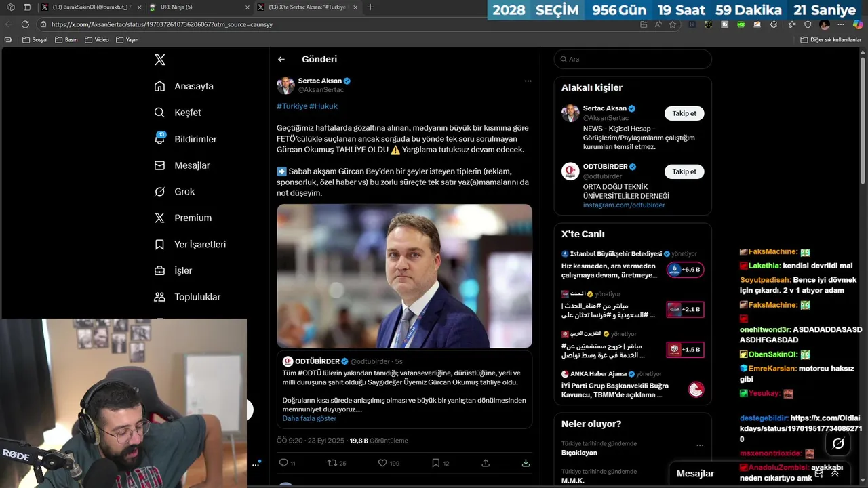Open the Basın bookmarks folder
The image size is (868, 488).
click(x=66, y=40)
